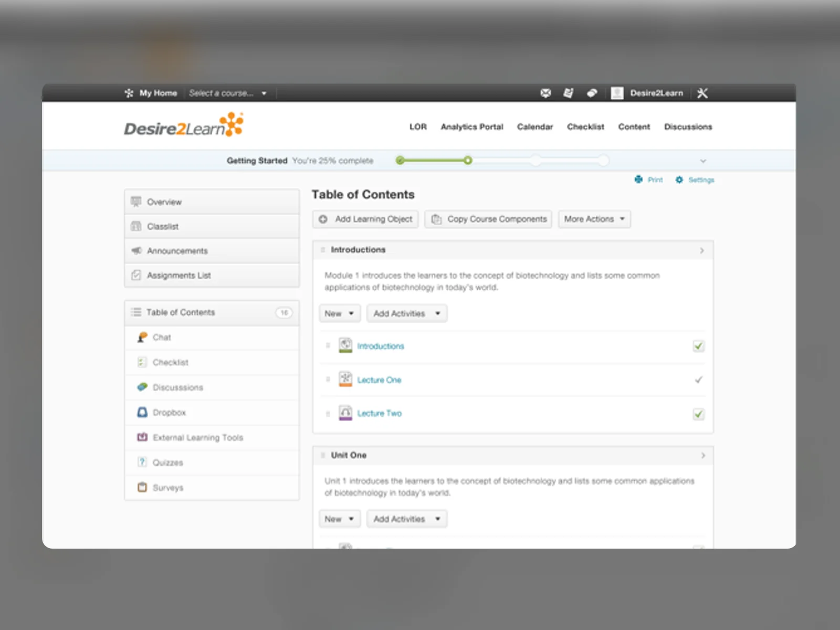The width and height of the screenshot is (840, 630).
Task: Open the mail envelope icon in top bar
Action: [x=545, y=93]
